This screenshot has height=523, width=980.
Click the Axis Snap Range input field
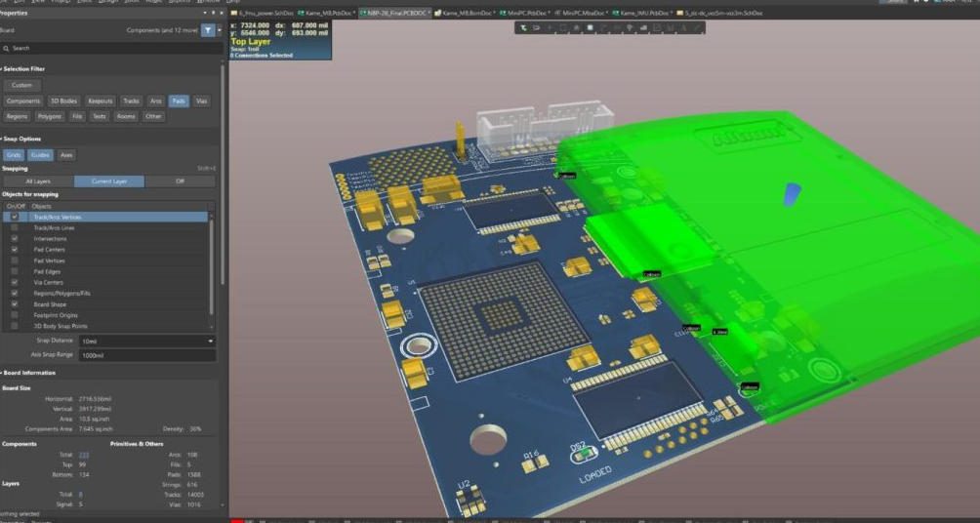[x=146, y=355]
